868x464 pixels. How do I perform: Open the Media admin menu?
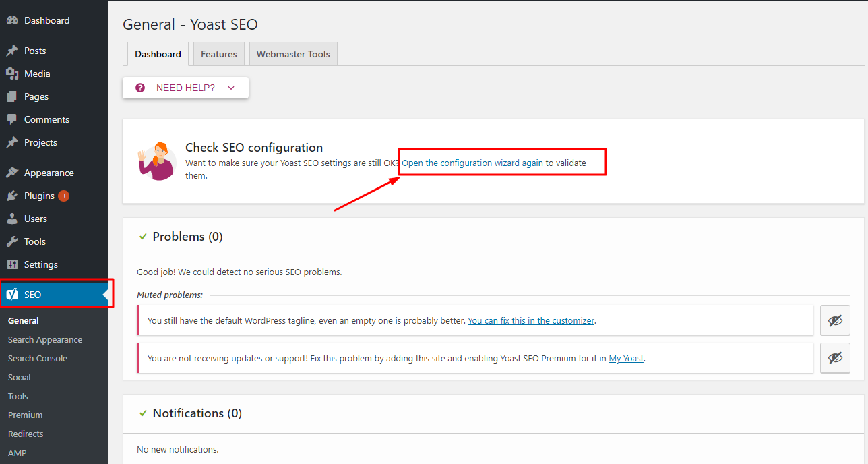click(x=54, y=74)
